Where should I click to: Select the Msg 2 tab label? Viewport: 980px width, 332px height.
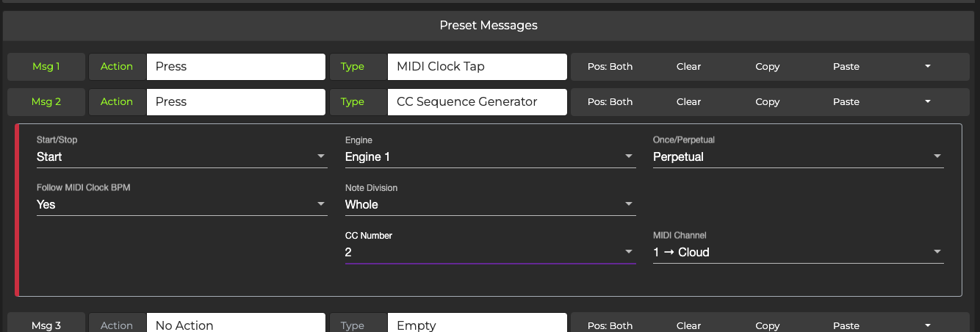[x=46, y=101]
